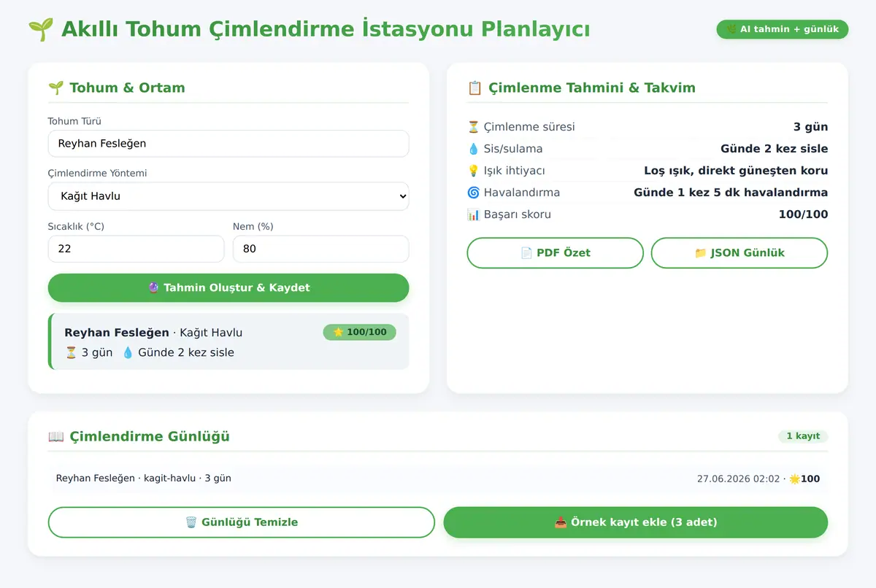Click Günlüğü Temizle button
This screenshot has height=588, width=876.
point(242,522)
